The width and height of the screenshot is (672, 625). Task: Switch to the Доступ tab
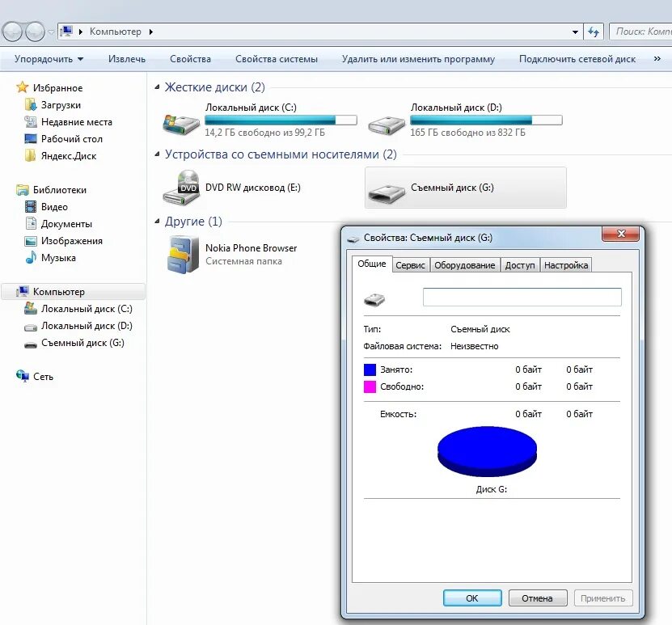coord(520,265)
